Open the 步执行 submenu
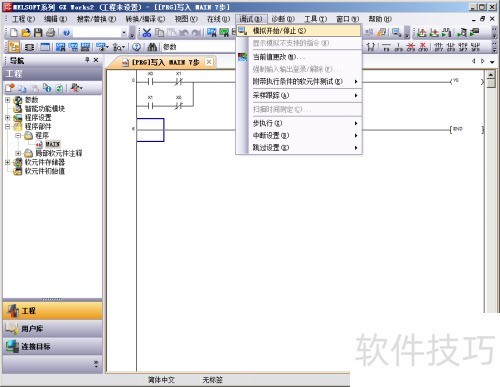 tap(299, 123)
